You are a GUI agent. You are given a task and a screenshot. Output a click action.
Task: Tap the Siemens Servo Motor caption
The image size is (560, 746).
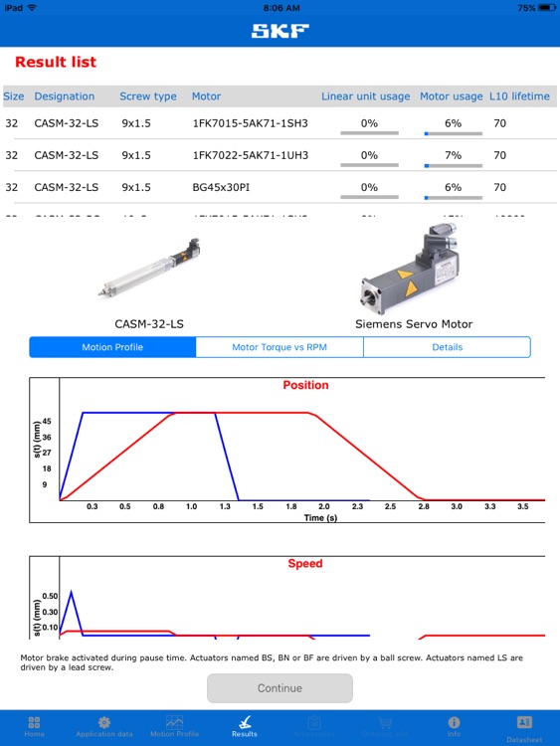pos(414,324)
